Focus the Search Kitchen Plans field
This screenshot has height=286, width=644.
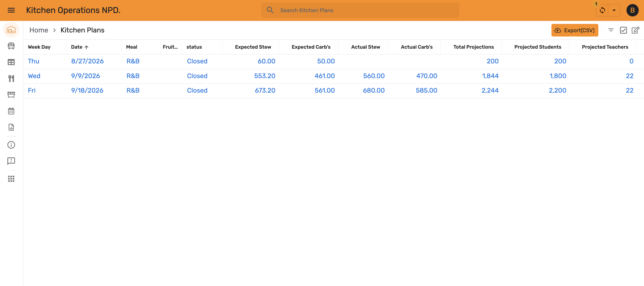360,10
